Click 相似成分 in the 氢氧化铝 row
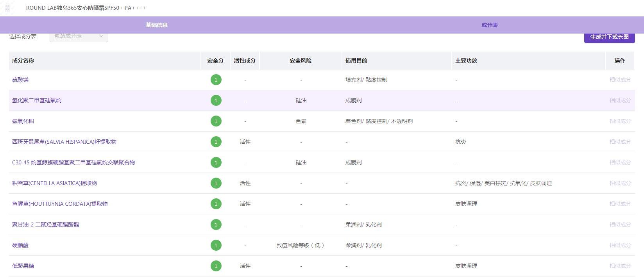Viewport: 644px width, 278px height. [620, 121]
